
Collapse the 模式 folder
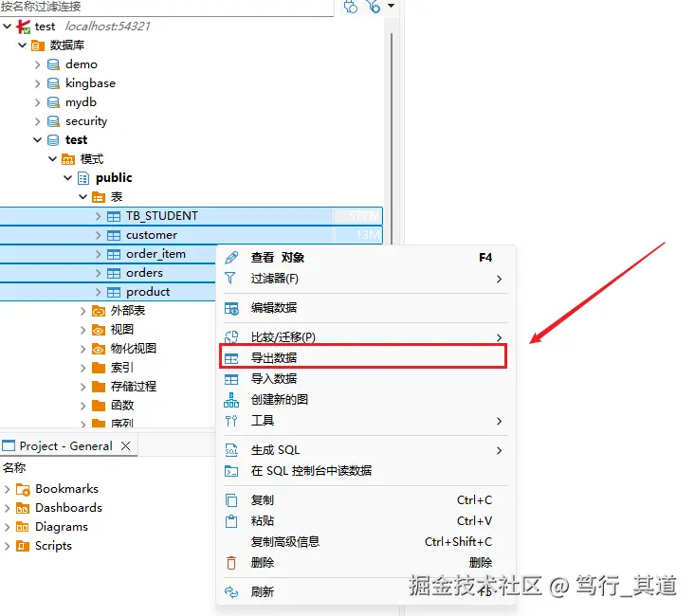point(53,158)
